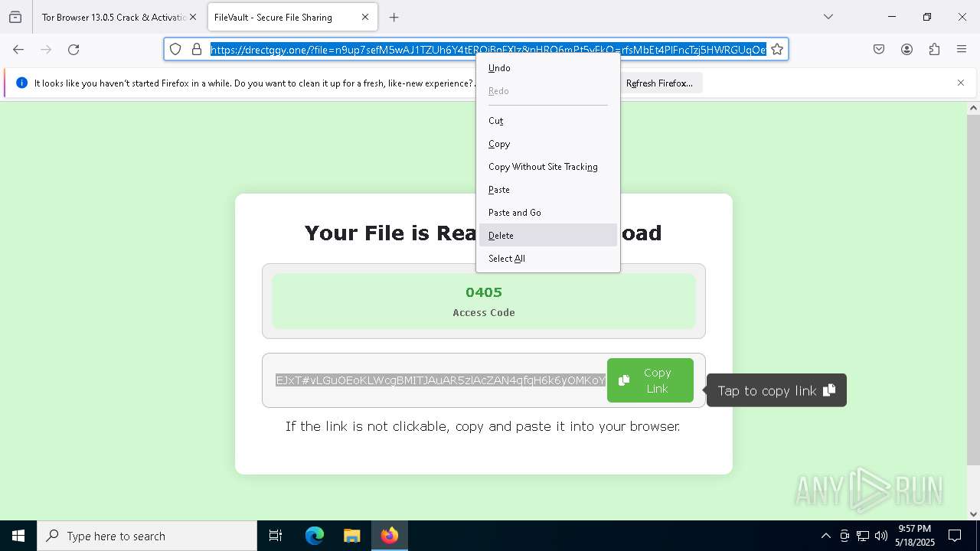
Task: Bookmark this page with the star
Action: coord(777,49)
